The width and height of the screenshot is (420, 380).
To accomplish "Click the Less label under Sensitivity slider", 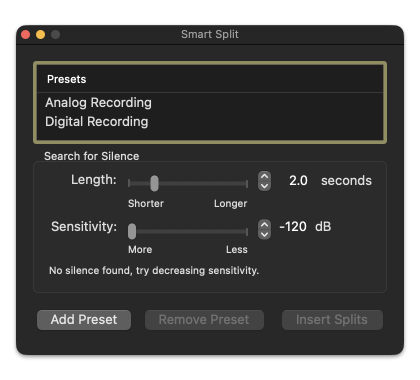I will coord(237,249).
